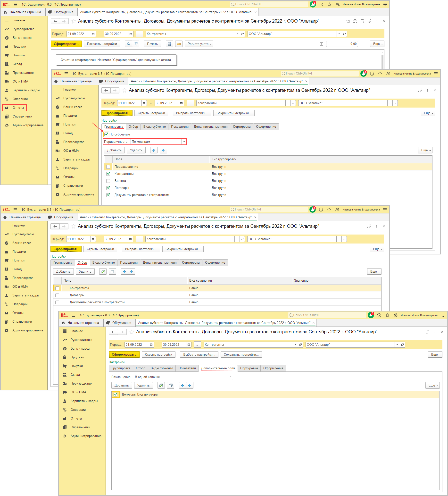Open Оформление tab in Дополнительные поля window
The height and width of the screenshot is (496, 448).
[273, 368]
